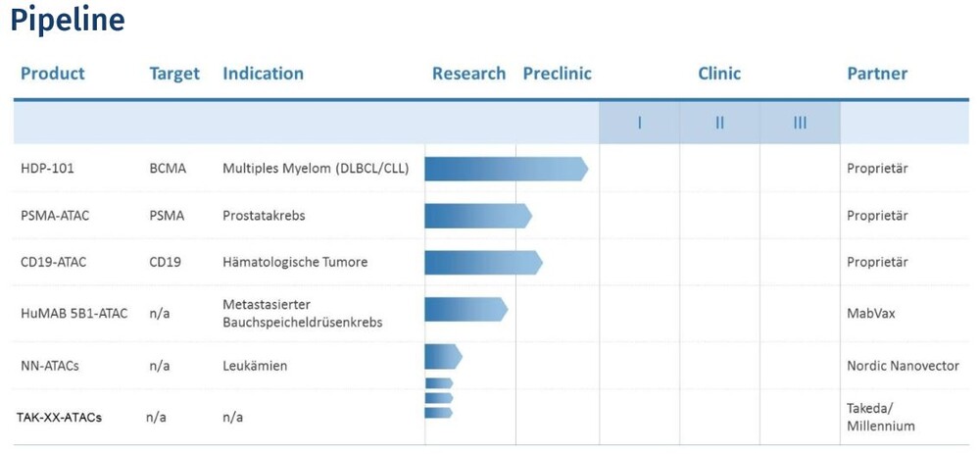This screenshot has height=454, width=980.
Task: Click the Nordic Nanovector partner name
Action: tap(903, 366)
